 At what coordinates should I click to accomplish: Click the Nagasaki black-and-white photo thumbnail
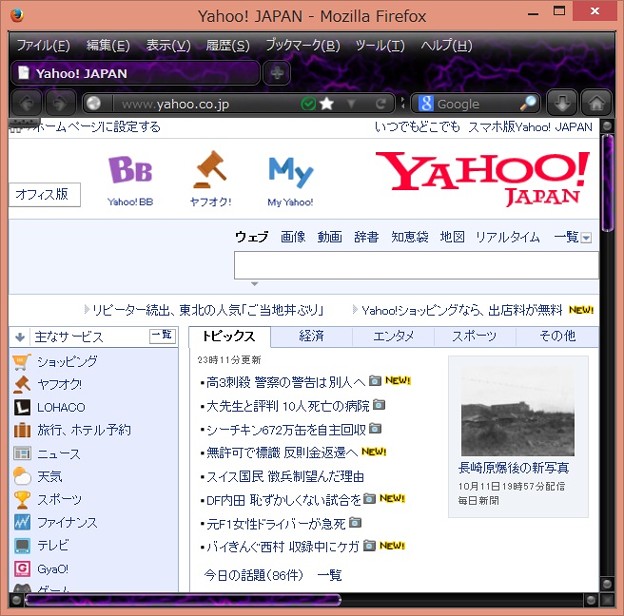pos(518,411)
